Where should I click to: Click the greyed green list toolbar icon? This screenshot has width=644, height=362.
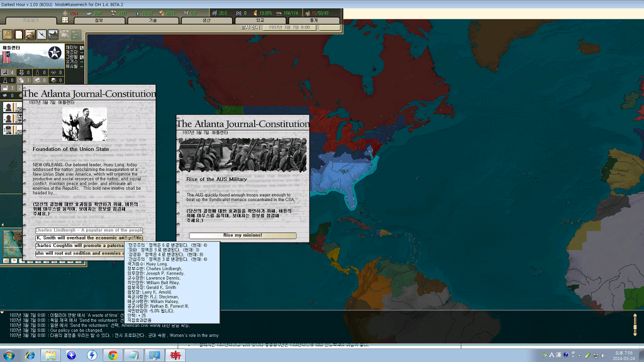coord(76,35)
